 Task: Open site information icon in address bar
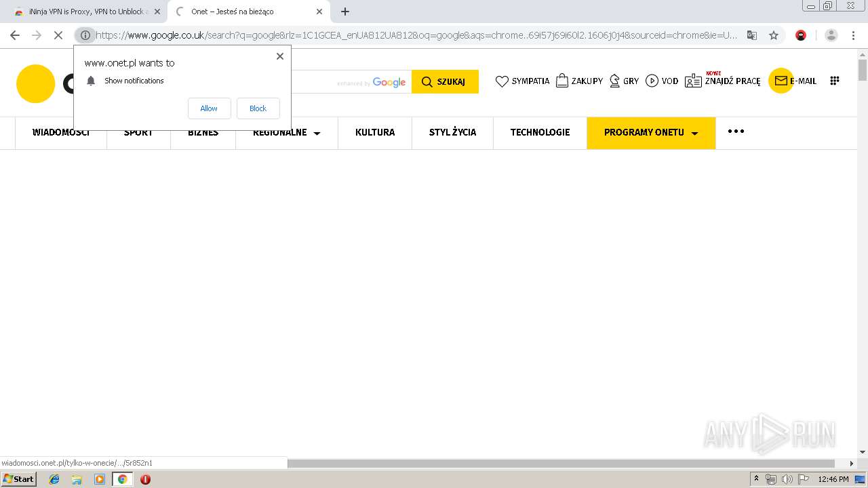[x=85, y=35]
